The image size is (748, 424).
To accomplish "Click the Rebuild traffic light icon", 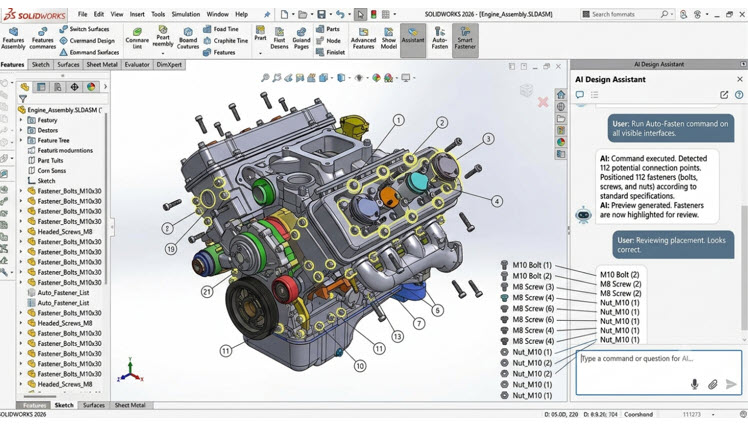I will [374, 14].
